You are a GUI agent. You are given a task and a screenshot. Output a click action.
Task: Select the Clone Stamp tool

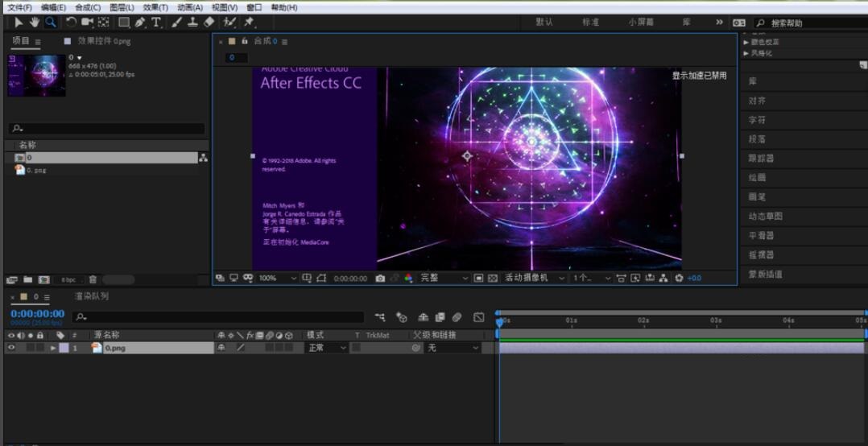193,23
